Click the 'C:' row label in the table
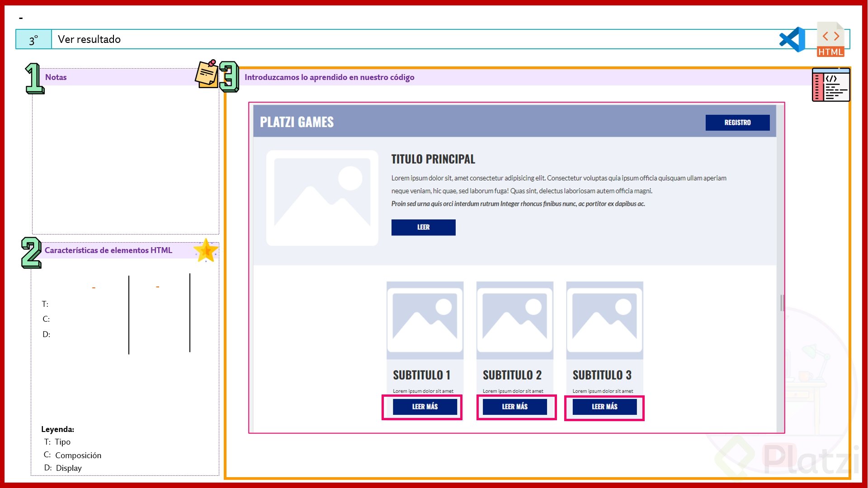The image size is (868, 488). (x=46, y=319)
